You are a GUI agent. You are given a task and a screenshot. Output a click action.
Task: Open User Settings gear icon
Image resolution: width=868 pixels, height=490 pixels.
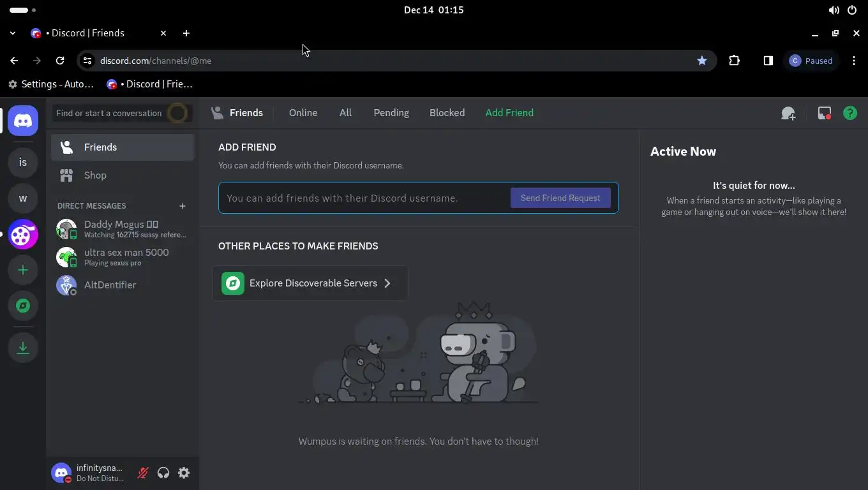(184, 473)
